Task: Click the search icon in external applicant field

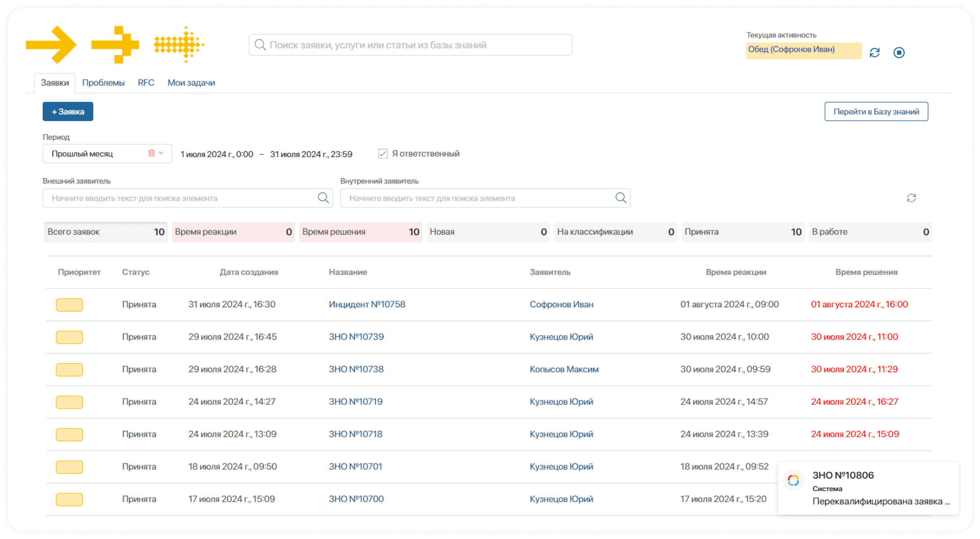Action: [x=323, y=198]
